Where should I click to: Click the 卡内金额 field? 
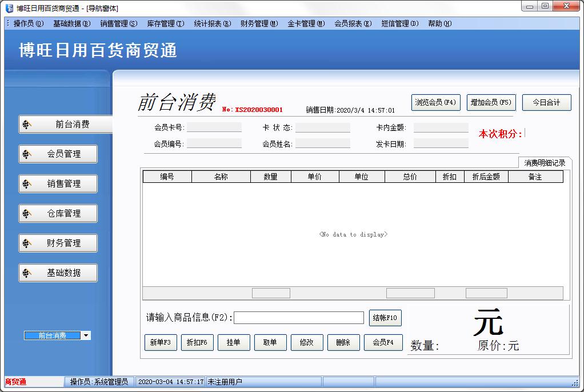pos(441,127)
